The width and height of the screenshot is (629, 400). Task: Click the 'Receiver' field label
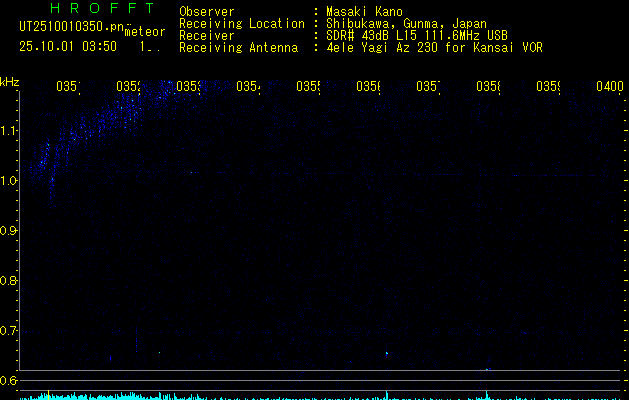coord(207,36)
